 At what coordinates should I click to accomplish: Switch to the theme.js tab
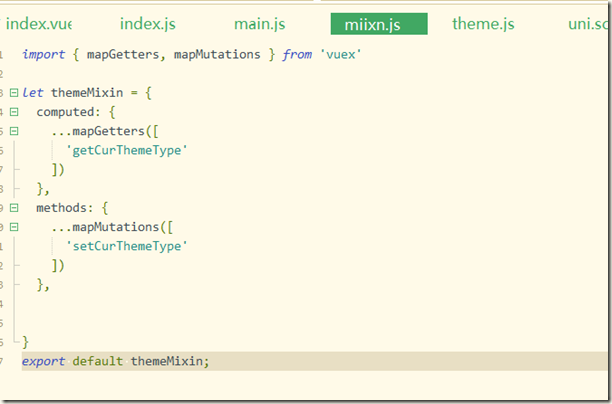click(x=483, y=24)
